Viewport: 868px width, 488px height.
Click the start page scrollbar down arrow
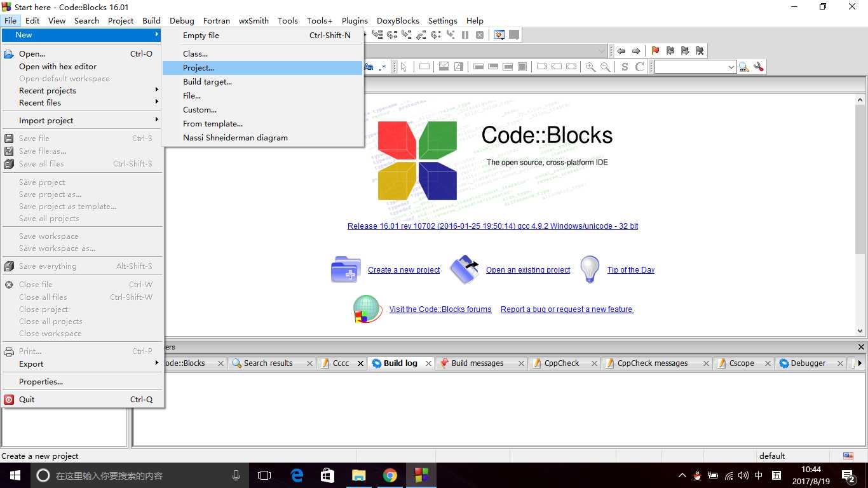click(860, 331)
